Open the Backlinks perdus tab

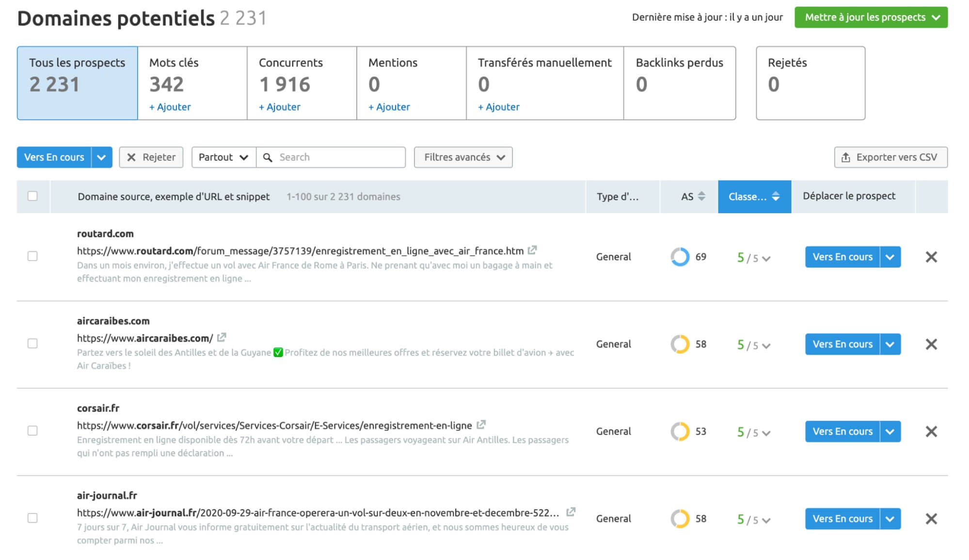[680, 83]
